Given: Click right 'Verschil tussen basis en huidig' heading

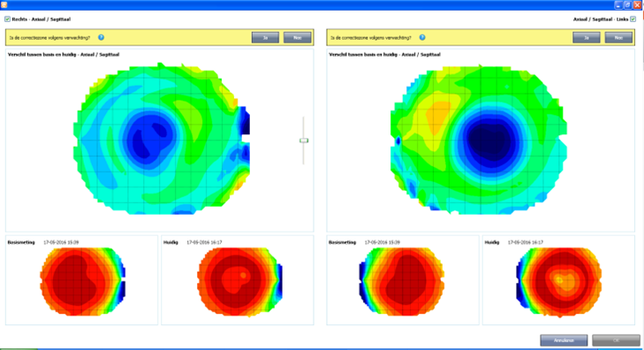Looking at the screenshot, I should pos(385,54).
